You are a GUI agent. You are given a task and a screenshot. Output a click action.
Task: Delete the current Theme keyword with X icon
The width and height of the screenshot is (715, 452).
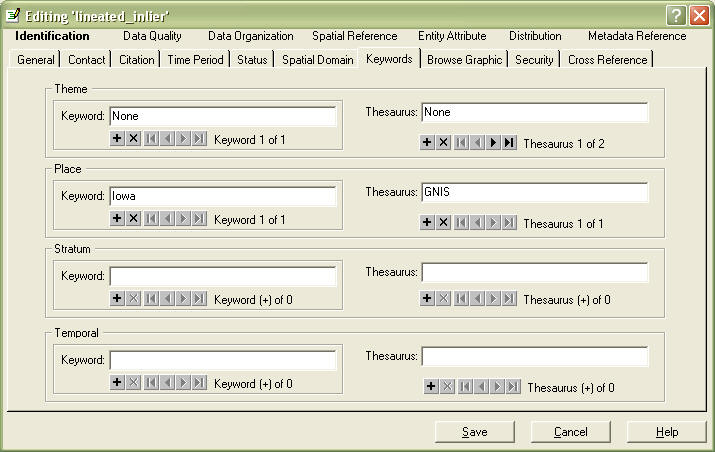pyautogui.click(x=133, y=139)
